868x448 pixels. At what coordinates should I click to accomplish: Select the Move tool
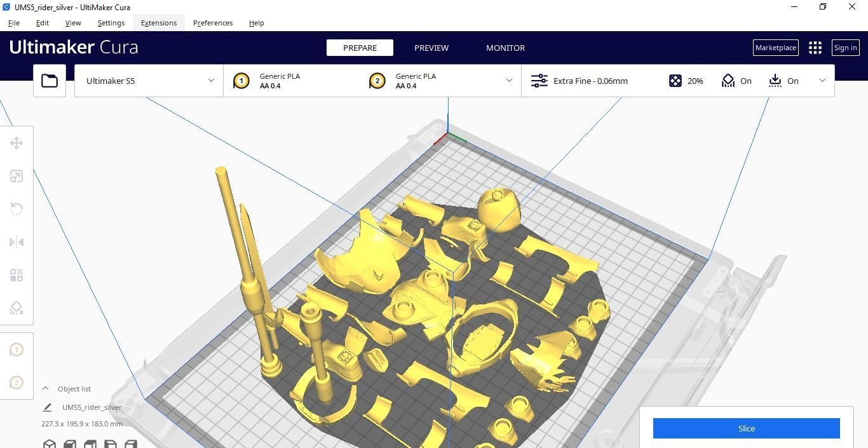(17, 143)
